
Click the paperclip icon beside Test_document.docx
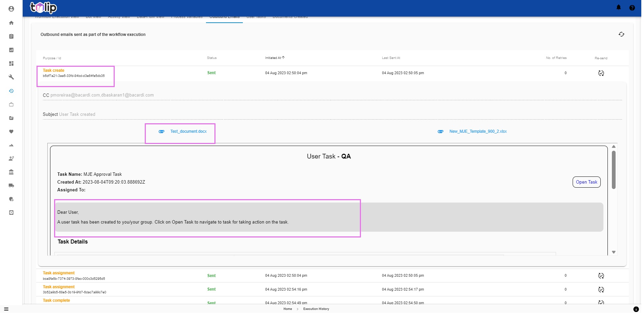click(162, 131)
